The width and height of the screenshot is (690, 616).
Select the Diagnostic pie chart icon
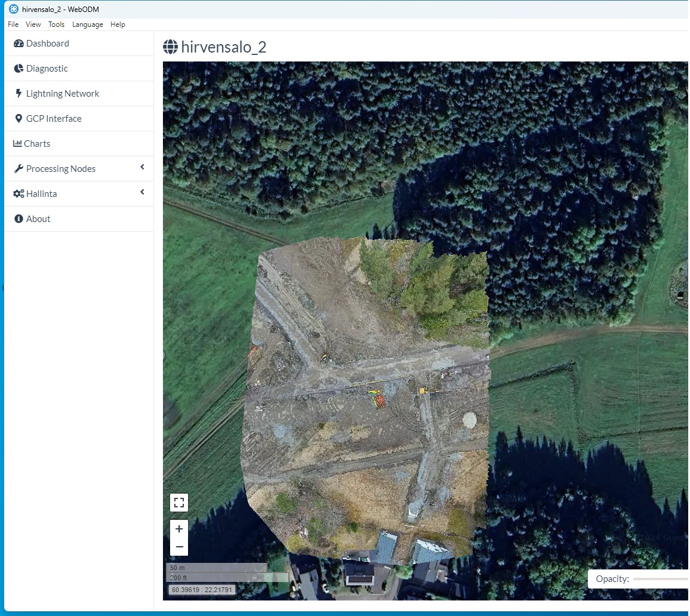click(19, 68)
